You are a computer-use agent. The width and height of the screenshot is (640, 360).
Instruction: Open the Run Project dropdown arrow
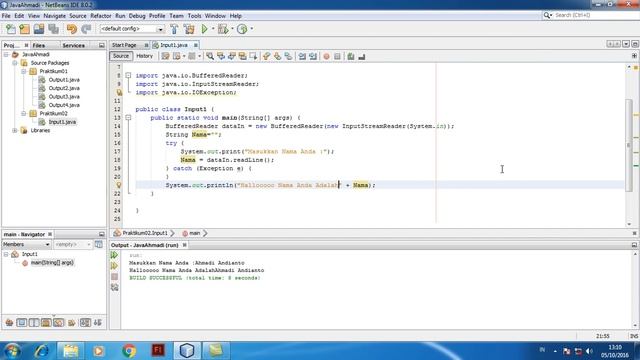pyautogui.click(x=213, y=29)
